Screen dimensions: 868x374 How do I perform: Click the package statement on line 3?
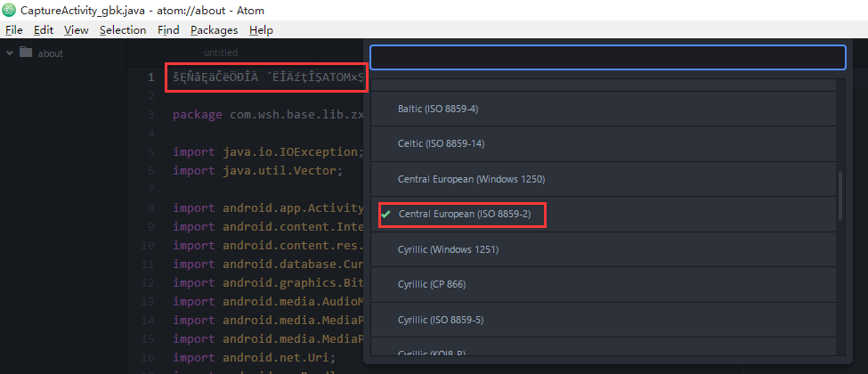269,115
